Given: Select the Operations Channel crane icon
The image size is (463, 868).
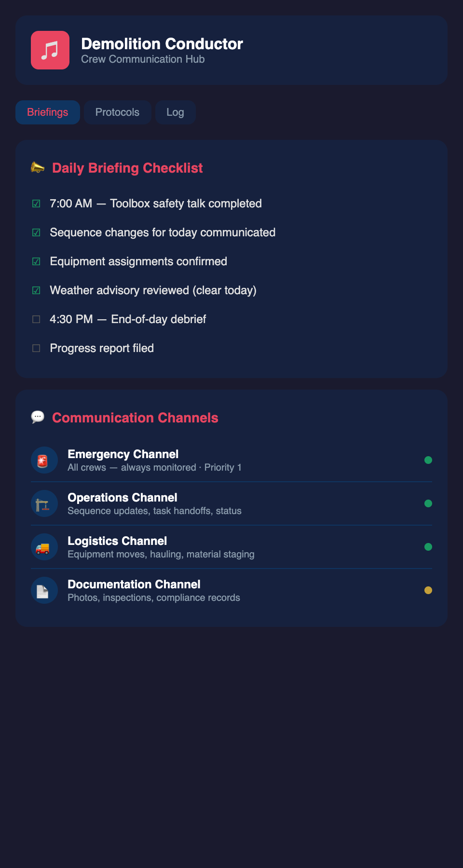Looking at the screenshot, I should coord(44,503).
